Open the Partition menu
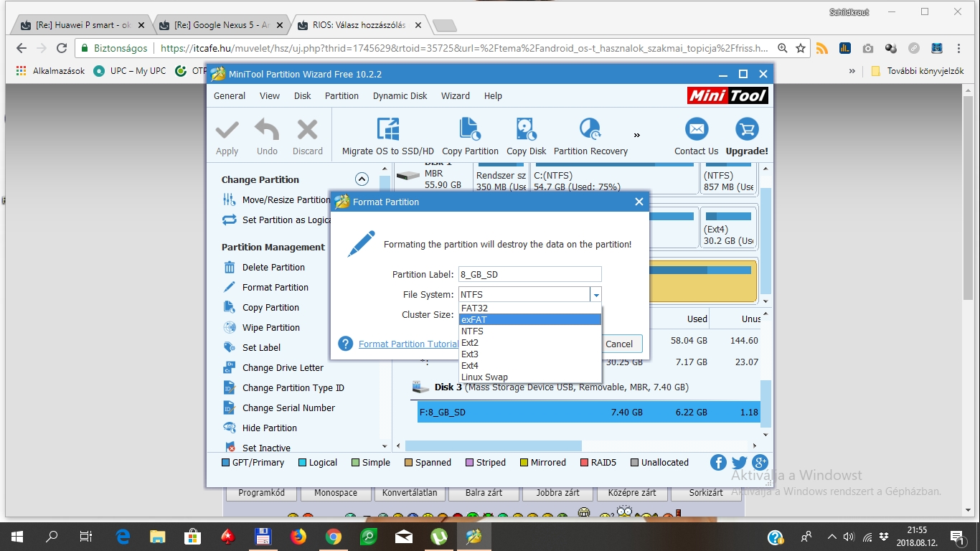The width and height of the screenshot is (980, 551). (341, 95)
